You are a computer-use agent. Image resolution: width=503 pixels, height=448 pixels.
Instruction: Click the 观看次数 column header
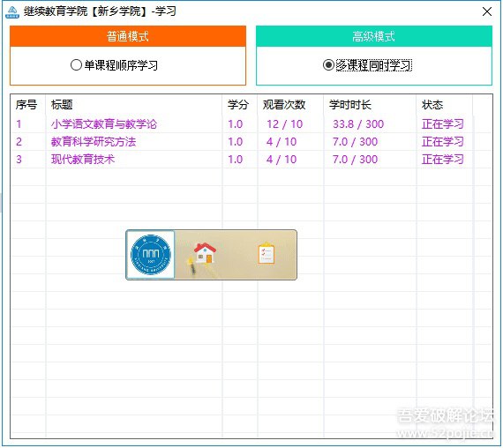click(290, 105)
